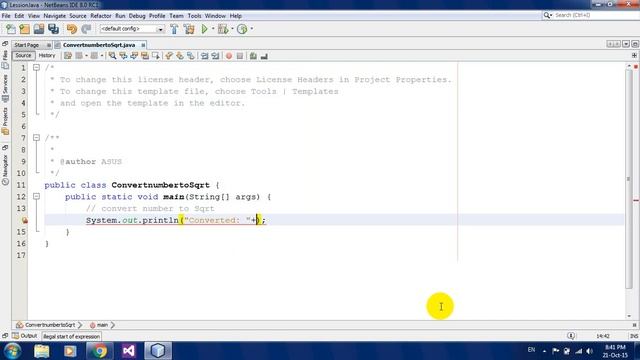This screenshot has height=360, width=640.
Task: Start macro recording with red circle icon
Action: point(229,56)
